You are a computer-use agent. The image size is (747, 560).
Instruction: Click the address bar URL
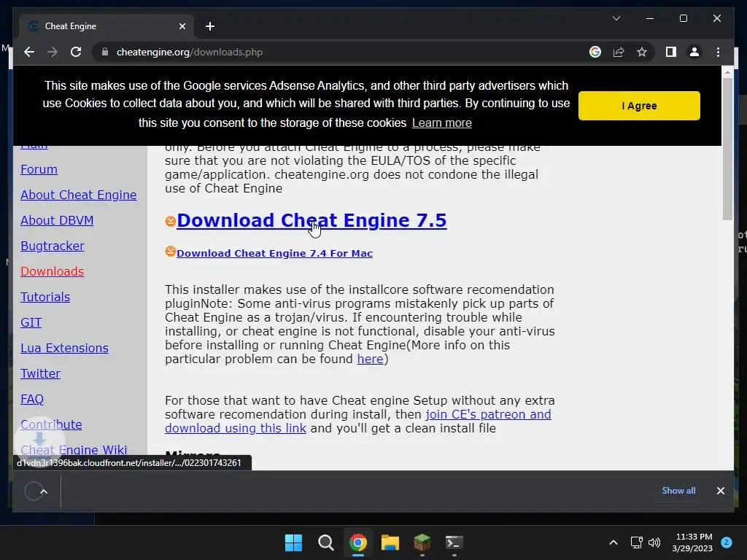tap(190, 52)
